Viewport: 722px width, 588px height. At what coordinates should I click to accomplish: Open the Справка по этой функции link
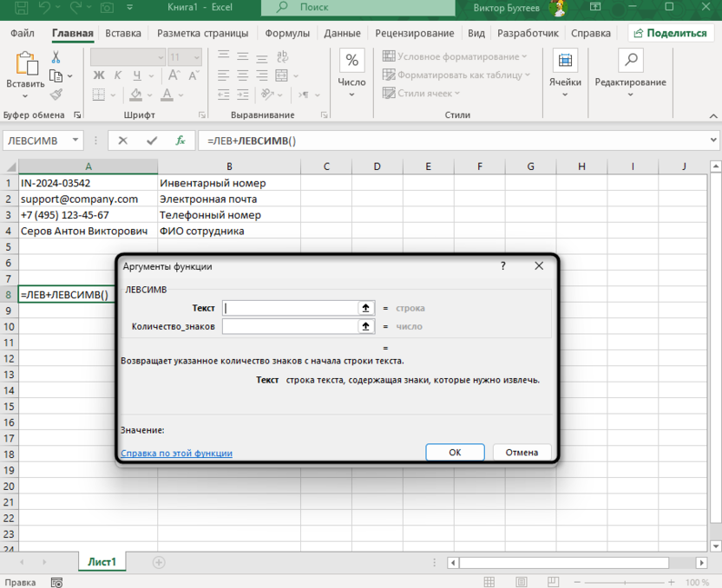click(x=176, y=453)
